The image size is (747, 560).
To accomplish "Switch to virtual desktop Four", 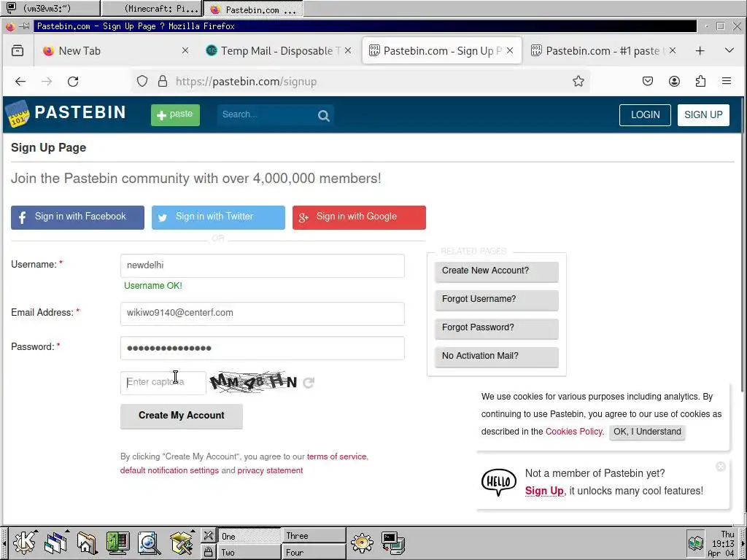I will click(x=314, y=552).
